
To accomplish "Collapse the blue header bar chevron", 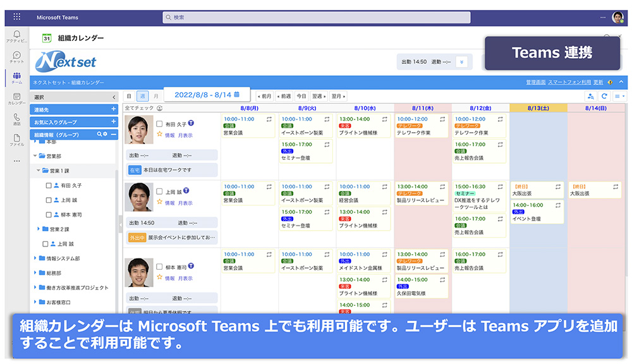I will point(621,82).
